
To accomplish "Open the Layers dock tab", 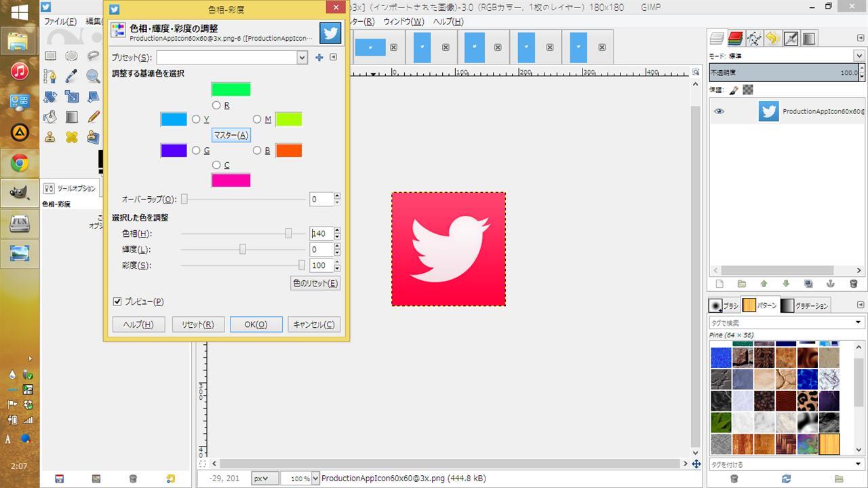I will click(x=717, y=39).
